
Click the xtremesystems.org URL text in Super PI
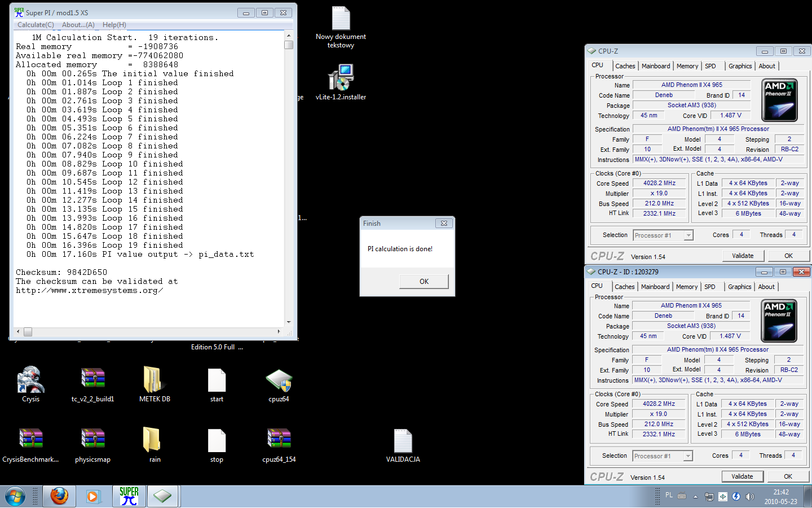[90, 290]
